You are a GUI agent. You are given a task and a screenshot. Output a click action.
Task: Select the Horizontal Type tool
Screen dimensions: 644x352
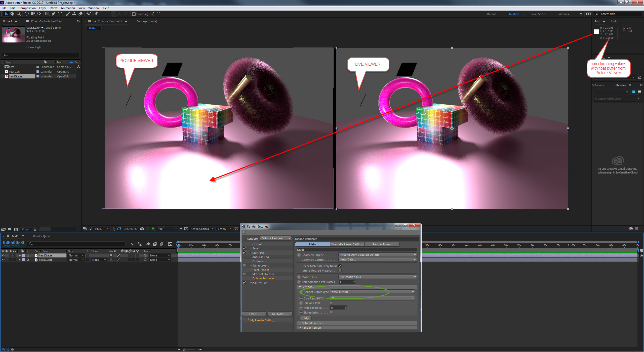pos(60,14)
